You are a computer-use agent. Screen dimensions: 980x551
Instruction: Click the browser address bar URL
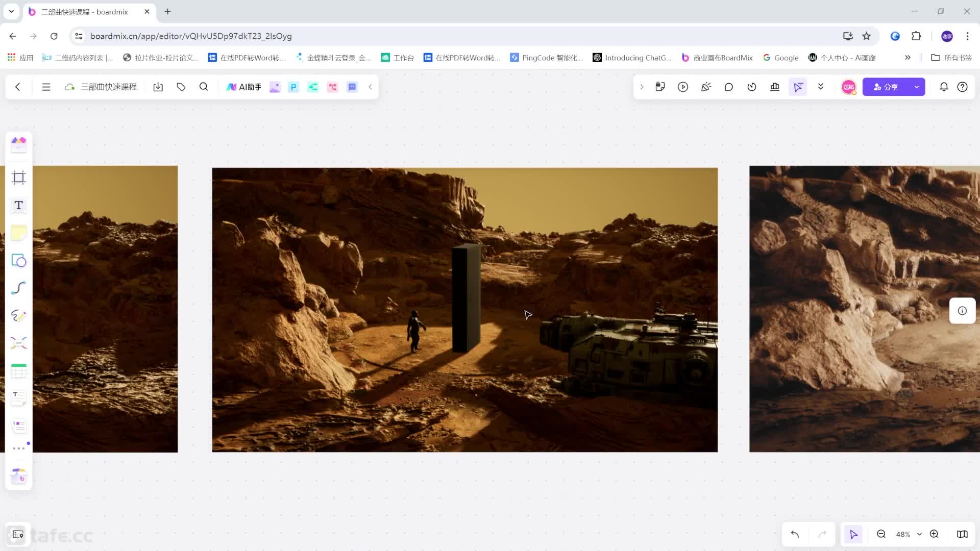191,36
